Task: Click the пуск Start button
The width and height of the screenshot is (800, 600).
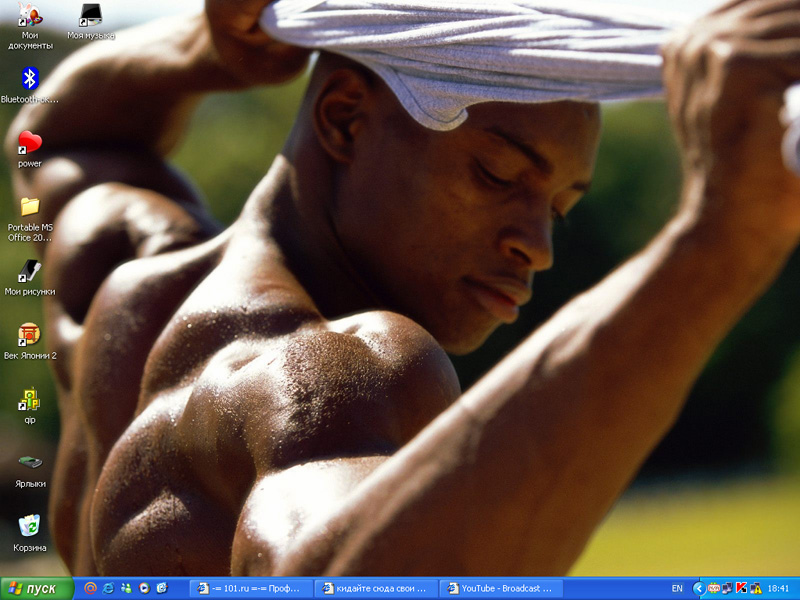Action: pyautogui.click(x=37, y=589)
